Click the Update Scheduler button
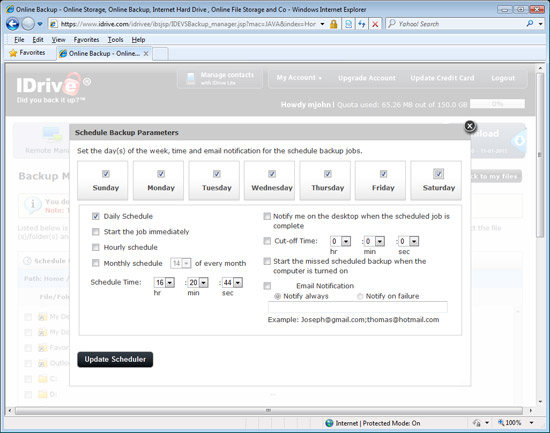 (115, 359)
